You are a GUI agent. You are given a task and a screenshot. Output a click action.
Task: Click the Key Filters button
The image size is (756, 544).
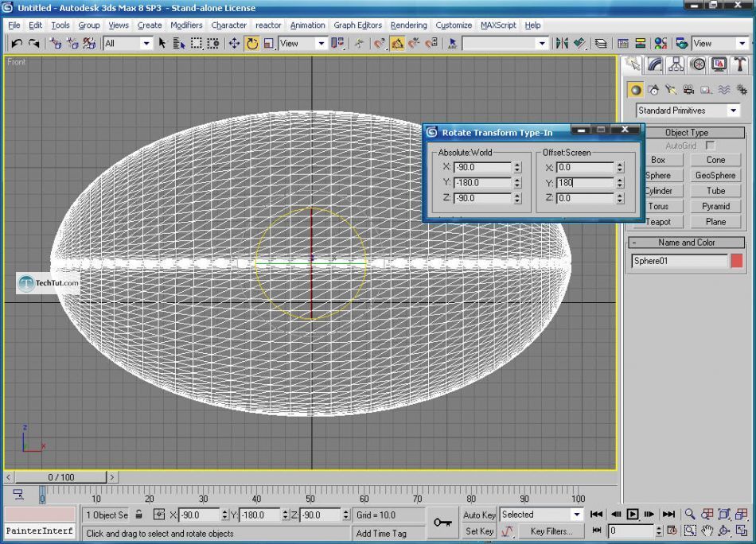(x=551, y=531)
